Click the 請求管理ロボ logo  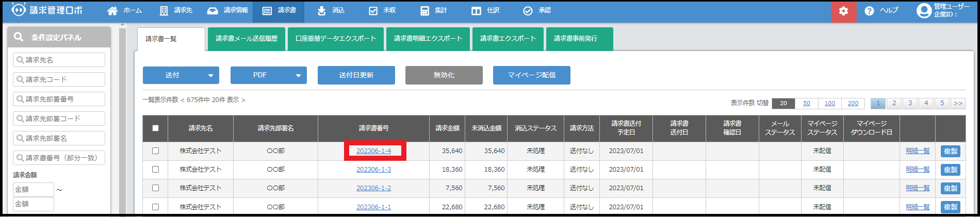47,10
